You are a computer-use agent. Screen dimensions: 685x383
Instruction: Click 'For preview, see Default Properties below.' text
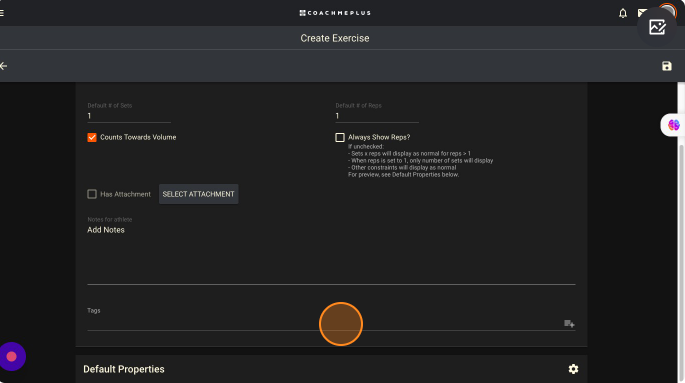(x=403, y=175)
